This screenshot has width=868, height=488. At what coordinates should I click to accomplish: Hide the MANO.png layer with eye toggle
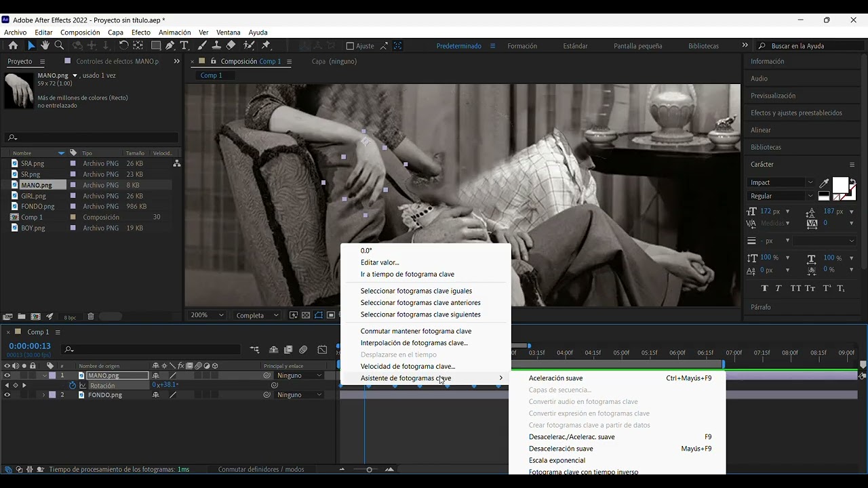click(7, 375)
